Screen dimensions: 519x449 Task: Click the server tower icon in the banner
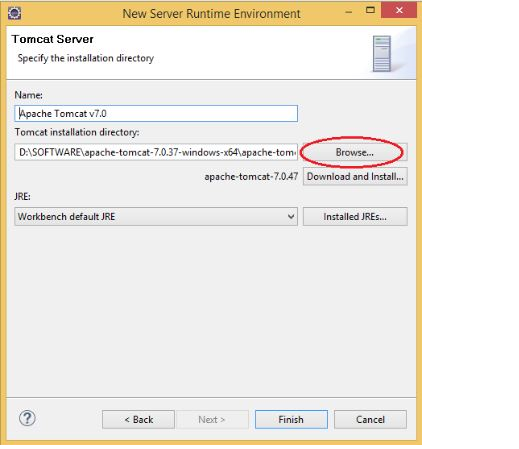pyautogui.click(x=382, y=54)
